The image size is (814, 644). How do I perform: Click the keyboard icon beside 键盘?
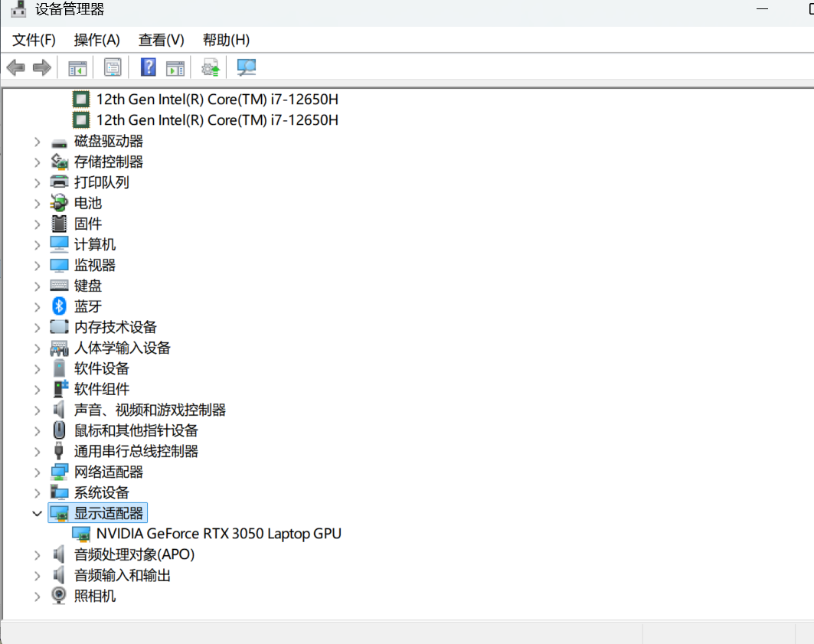59,286
